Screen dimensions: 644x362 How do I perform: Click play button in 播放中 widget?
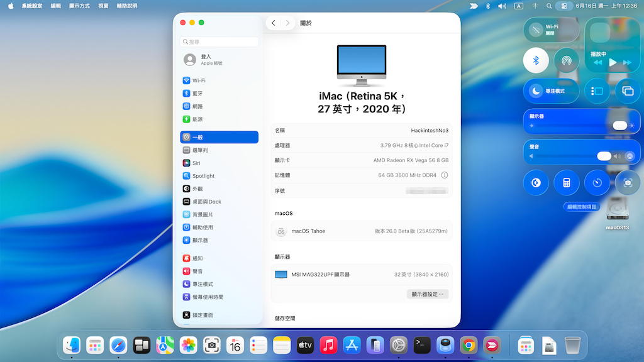pos(613,62)
